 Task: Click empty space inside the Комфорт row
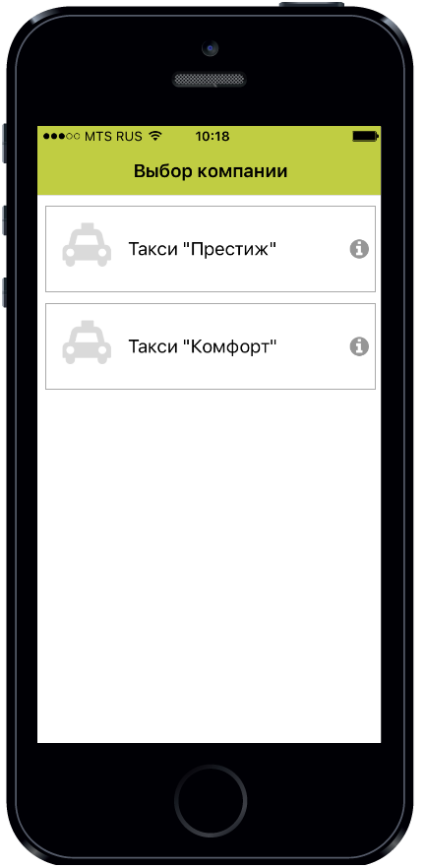coord(313,346)
